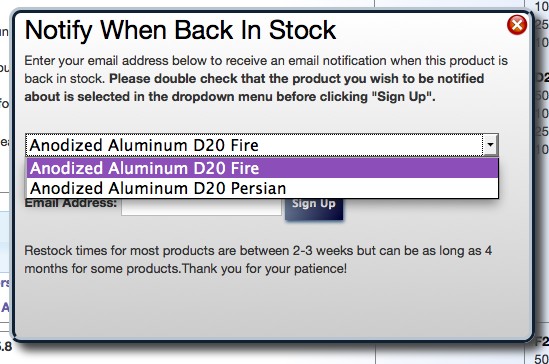
Task: Choose highlighted Anodized Aluminum D20 Fire option
Action: point(262,168)
